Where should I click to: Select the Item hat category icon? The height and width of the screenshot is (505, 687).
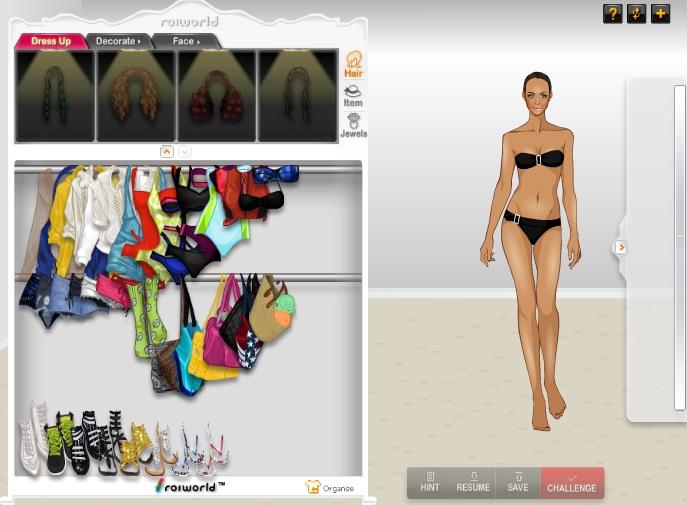click(x=353, y=95)
